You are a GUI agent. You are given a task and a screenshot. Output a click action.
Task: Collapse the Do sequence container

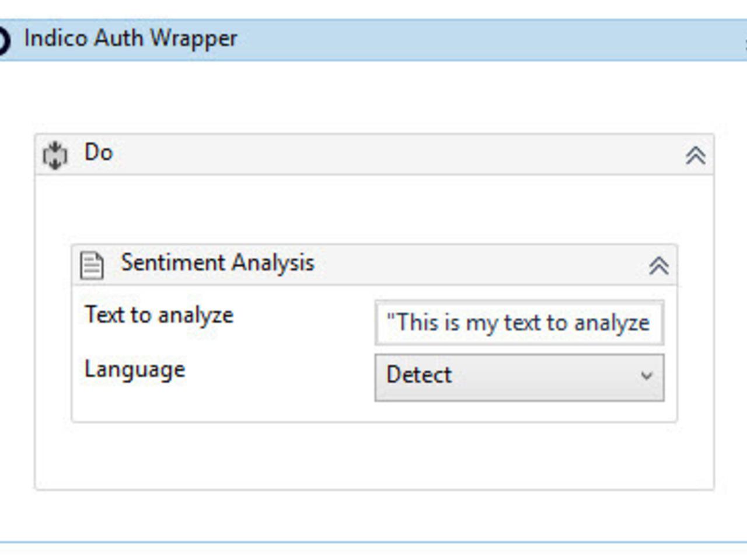(695, 155)
